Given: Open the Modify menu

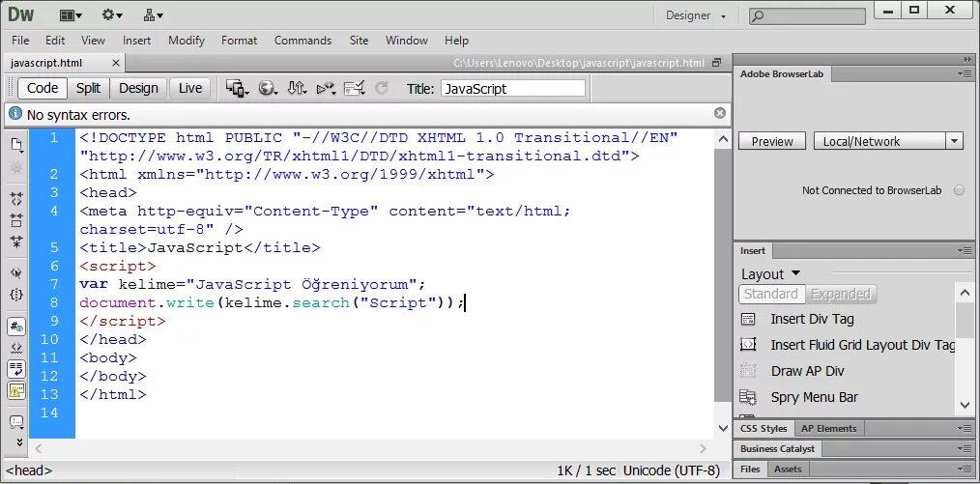Looking at the screenshot, I should click(187, 40).
